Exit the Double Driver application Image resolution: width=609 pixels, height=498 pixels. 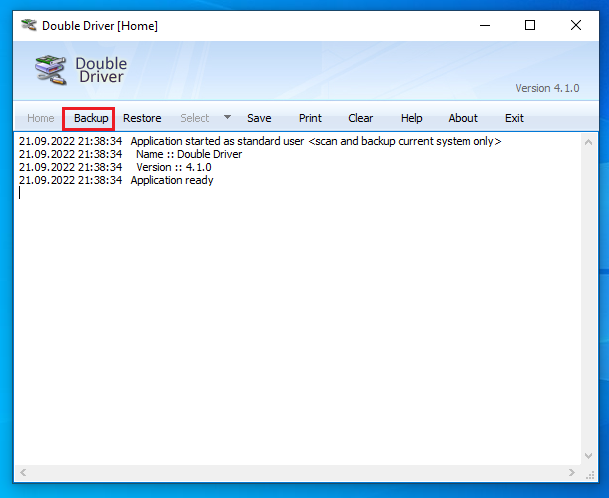tap(514, 118)
